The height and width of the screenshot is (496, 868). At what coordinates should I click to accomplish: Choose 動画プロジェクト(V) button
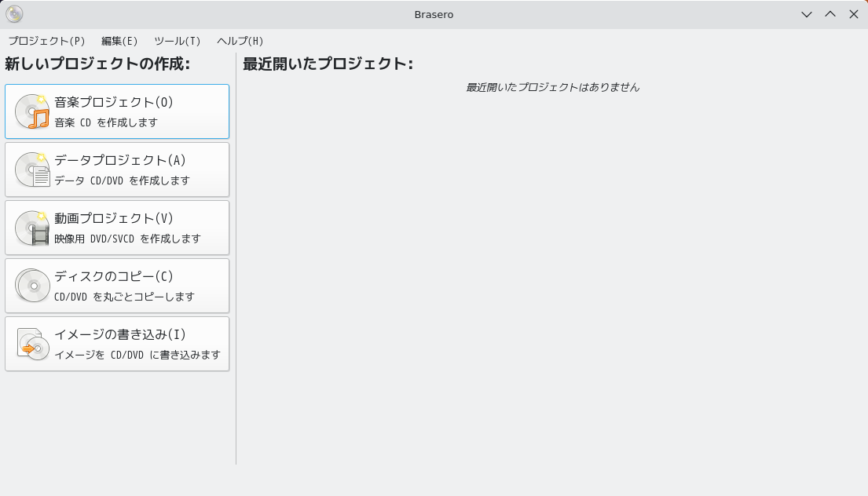[x=117, y=228]
